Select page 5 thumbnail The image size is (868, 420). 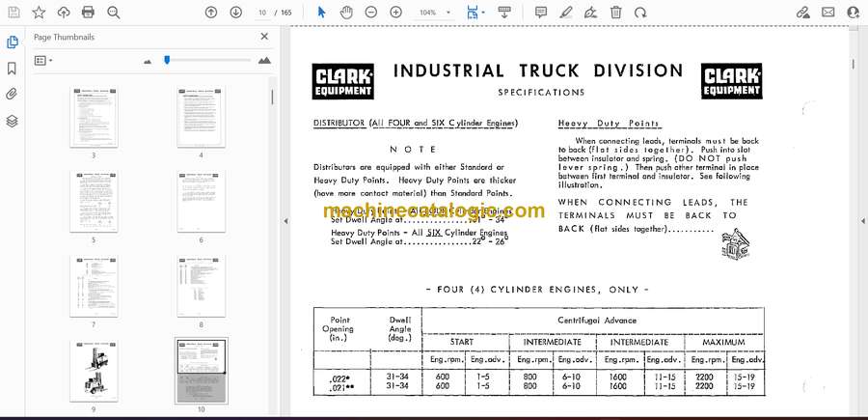tap(93, 202)
